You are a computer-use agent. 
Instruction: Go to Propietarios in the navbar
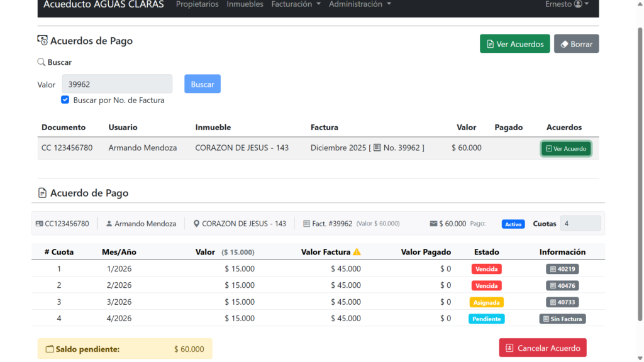coord(197,4)
